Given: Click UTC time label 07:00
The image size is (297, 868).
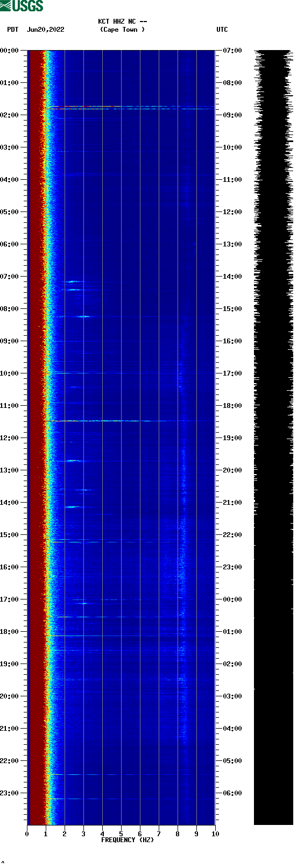Looking at the screenshot, I should (x=232, y=51).
